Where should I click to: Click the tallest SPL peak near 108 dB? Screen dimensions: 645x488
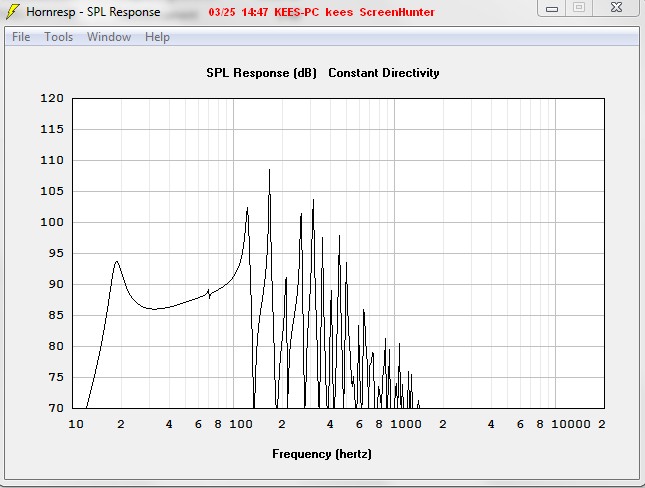click(269, 170)
